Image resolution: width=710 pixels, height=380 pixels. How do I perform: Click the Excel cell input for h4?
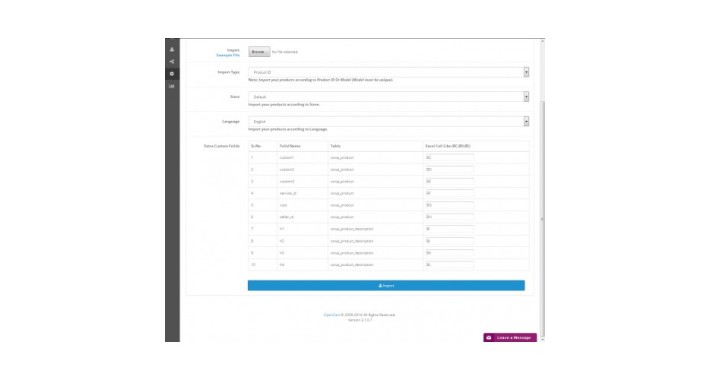coord(449,265)
